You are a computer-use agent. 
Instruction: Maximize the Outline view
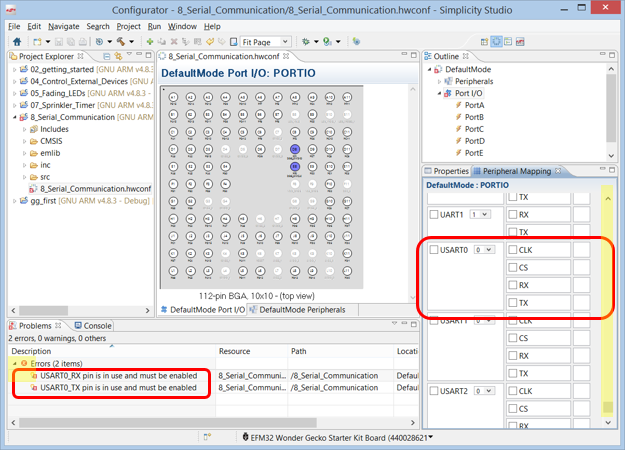pyautogui.click(x=612, y=55)
